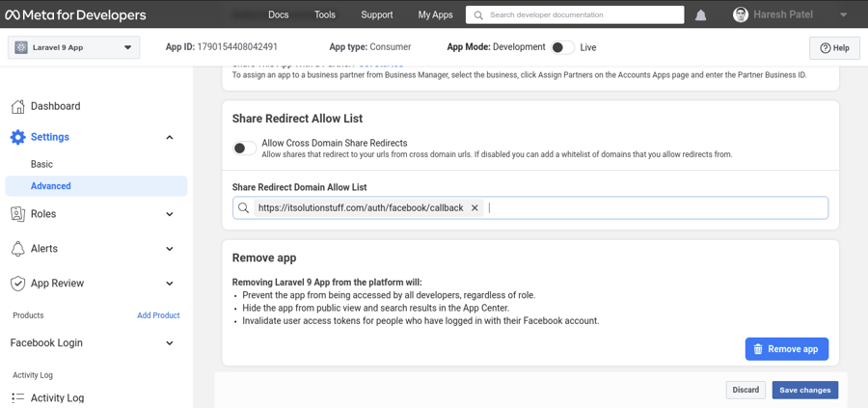This screenshot has height=408, width=868.
Task: Collapse the Settings section chevron
Action: (170, 138)
